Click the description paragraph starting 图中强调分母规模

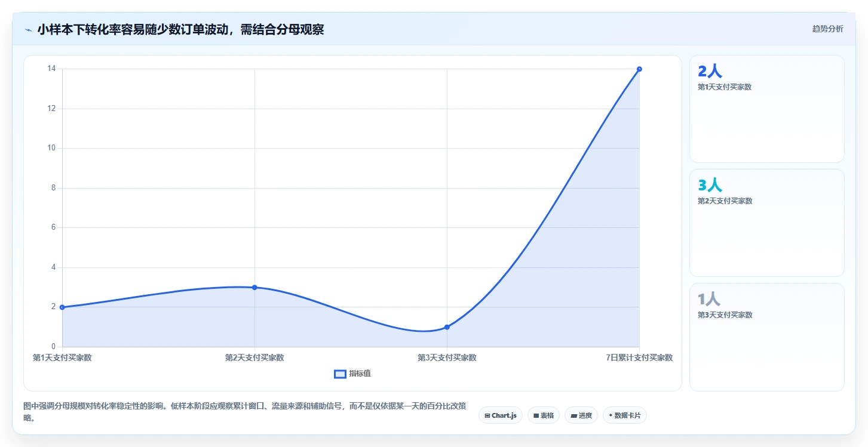click(244, 412)
